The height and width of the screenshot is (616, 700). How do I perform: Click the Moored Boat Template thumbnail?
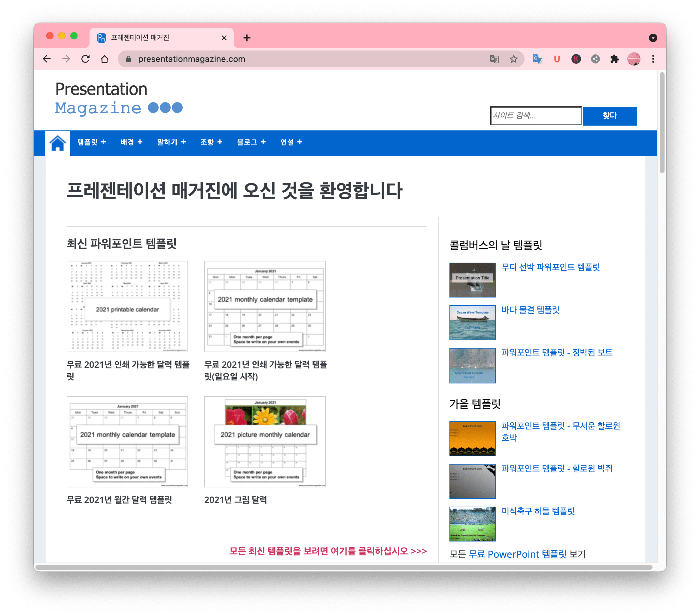click(472, 366)
